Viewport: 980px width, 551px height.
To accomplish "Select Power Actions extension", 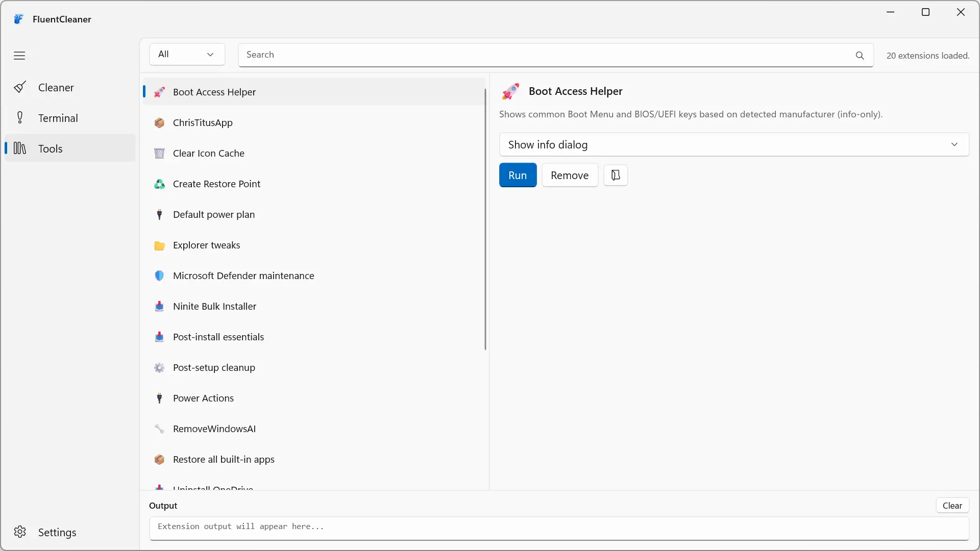I will (x=313, y=398).
